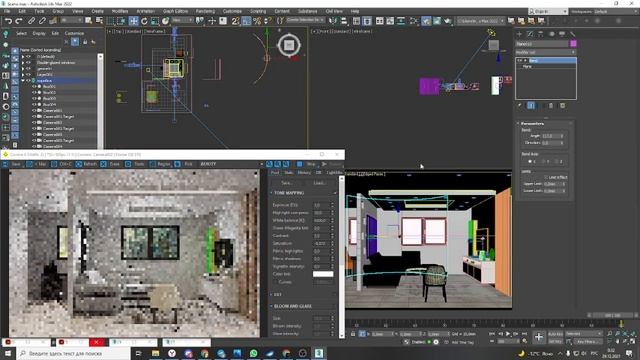Open the Modifiers menu
This screenshot has height=360, width=640.
click(x=120, y=11)
